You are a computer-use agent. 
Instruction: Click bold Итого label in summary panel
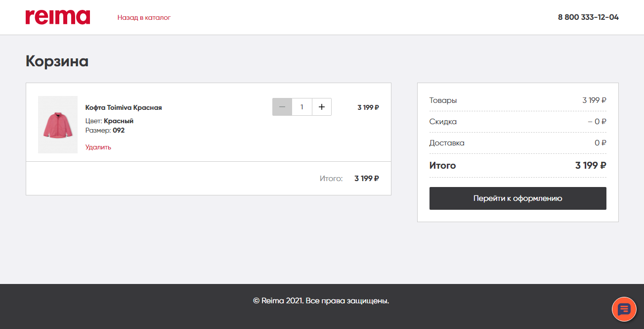pyautogui.click(x=443, y=166)
